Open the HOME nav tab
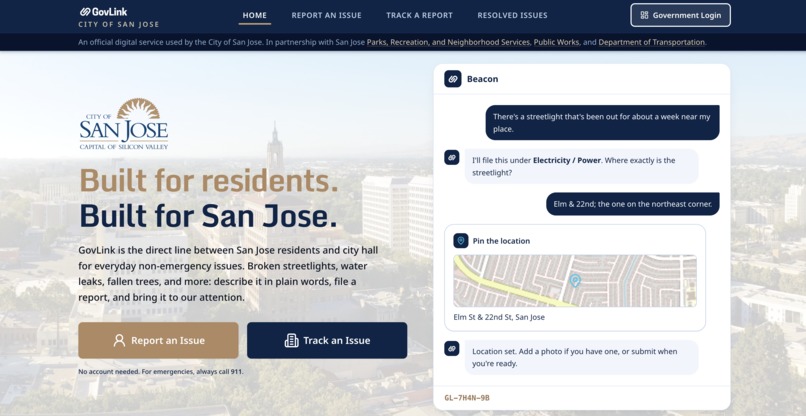806x416 pixels. coord(254,15)
